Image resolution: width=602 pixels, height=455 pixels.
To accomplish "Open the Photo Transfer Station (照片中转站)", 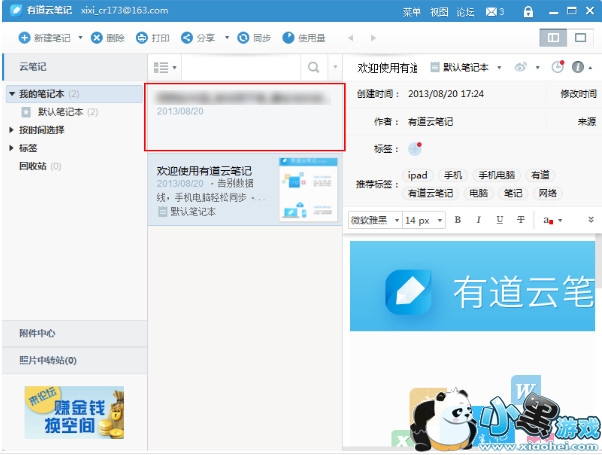I will (75, 361).
